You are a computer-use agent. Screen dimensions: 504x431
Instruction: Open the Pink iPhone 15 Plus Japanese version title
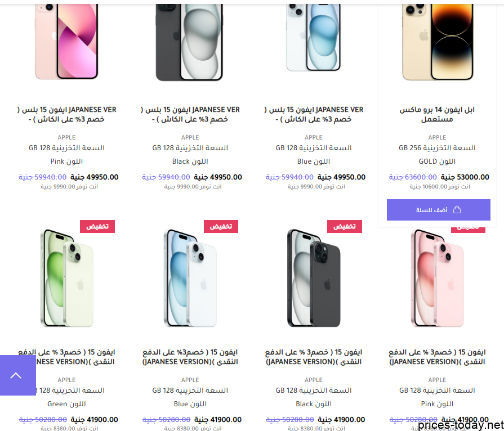(x=67, y=114)
